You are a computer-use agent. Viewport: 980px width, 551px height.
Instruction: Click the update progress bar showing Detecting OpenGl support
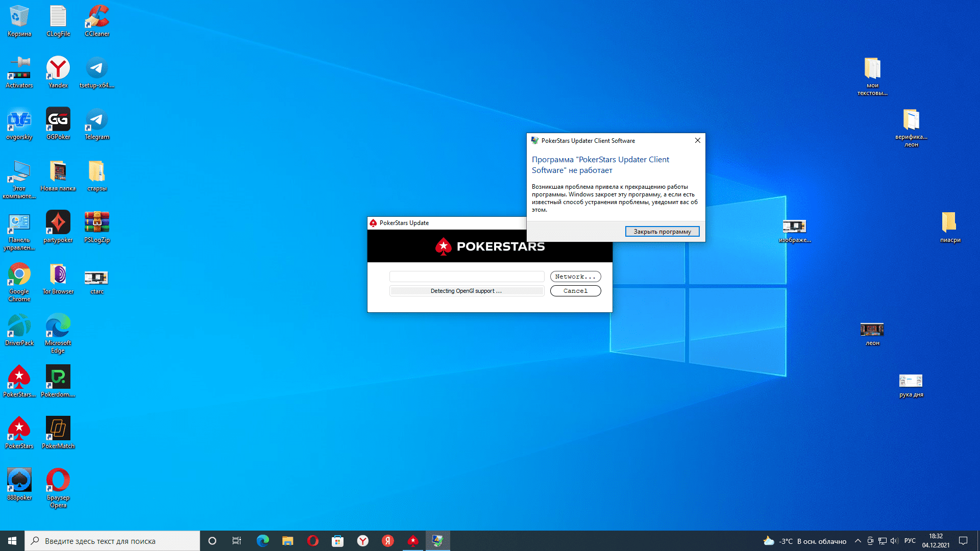click(x=467, y=291)
